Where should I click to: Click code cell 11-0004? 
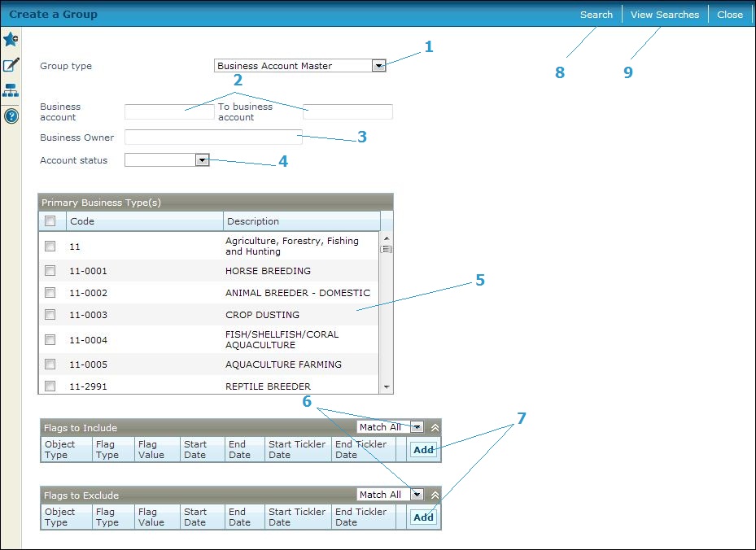coord(88,340)
